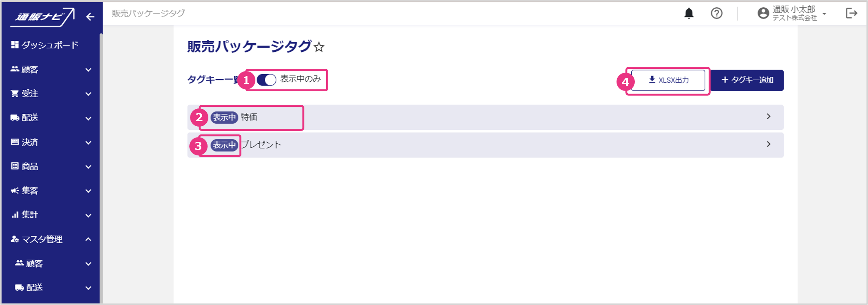868x305 pixels.
Task: Click the user account avatar icon
Action: [x=763, y=14]
